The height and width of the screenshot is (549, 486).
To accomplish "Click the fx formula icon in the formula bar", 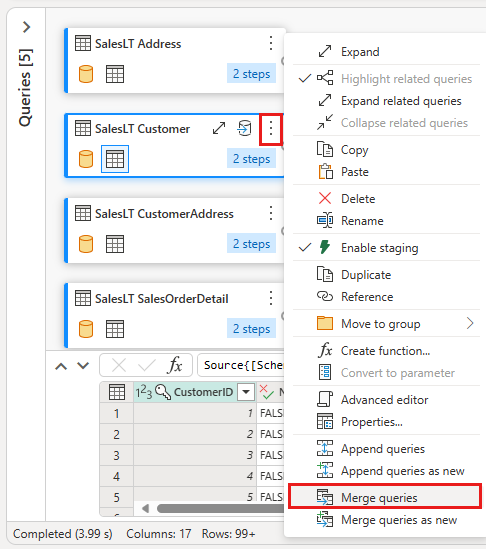I will [x=175, y=365].
